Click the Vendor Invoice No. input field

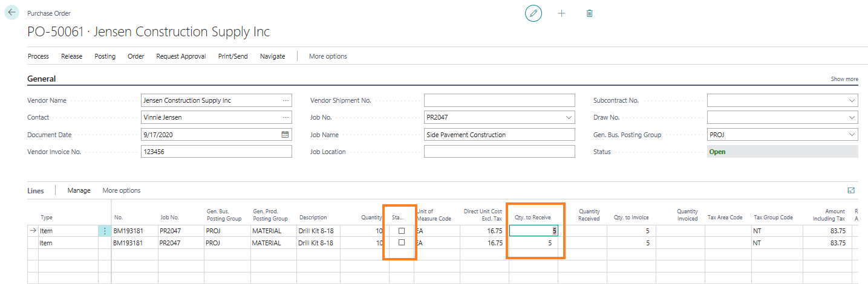216,152
